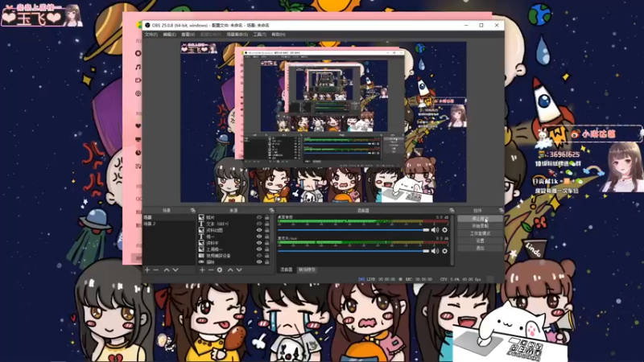Click the OBS preview canvas

(x=324, y=122)
